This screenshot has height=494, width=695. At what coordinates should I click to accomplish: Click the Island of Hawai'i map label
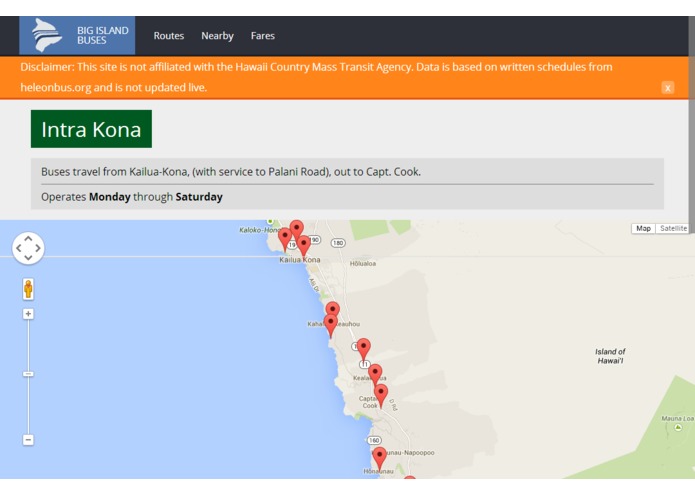[610, 356]
